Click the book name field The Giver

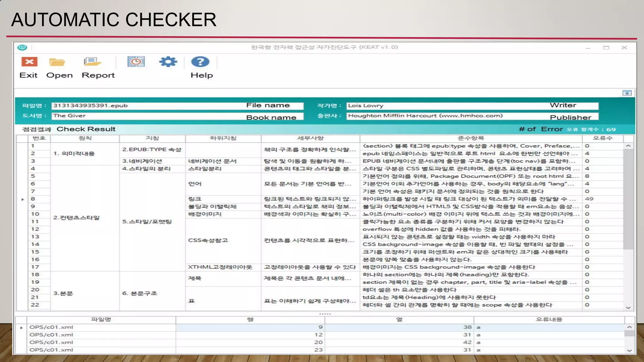[x=177, y=116]
